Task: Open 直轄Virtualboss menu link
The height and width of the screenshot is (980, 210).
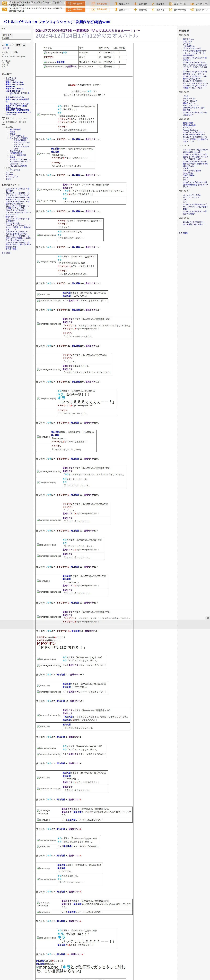Action: point(13,108)
